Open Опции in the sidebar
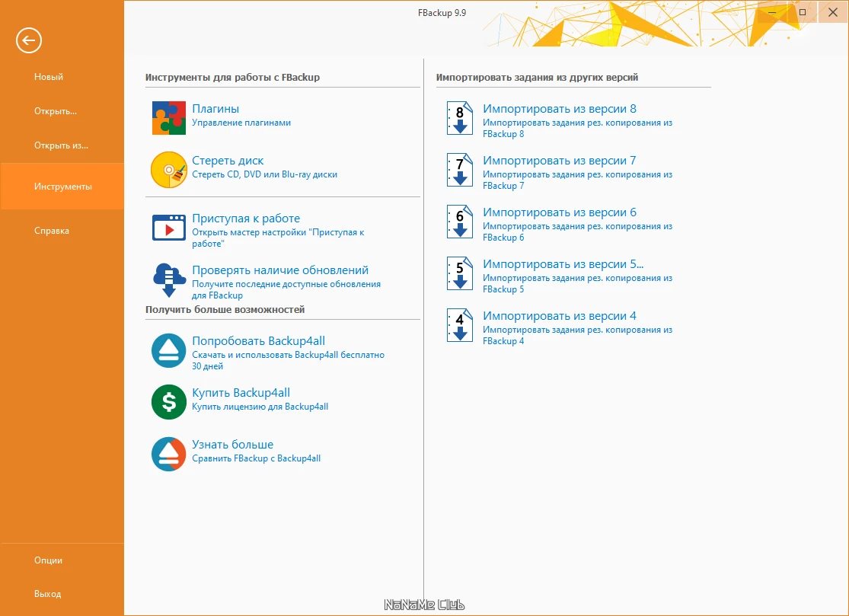The image size is (849, 616). pyautogui.click(x=48, y=560)
